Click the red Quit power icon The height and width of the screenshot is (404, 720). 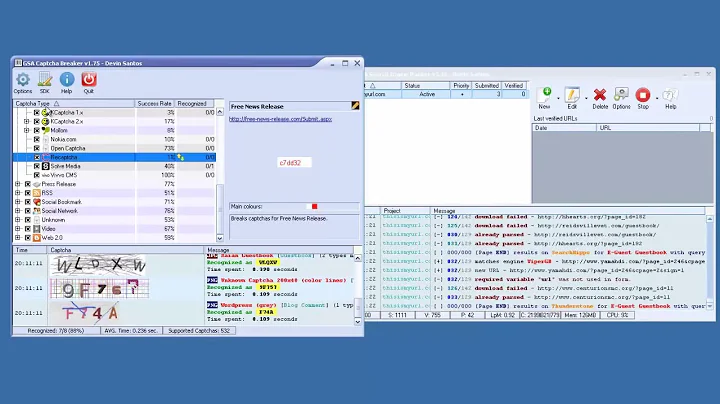point(89,80)
